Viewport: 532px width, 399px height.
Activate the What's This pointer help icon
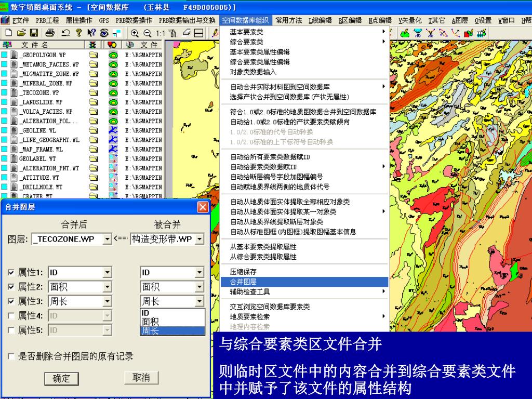point(91,33)
